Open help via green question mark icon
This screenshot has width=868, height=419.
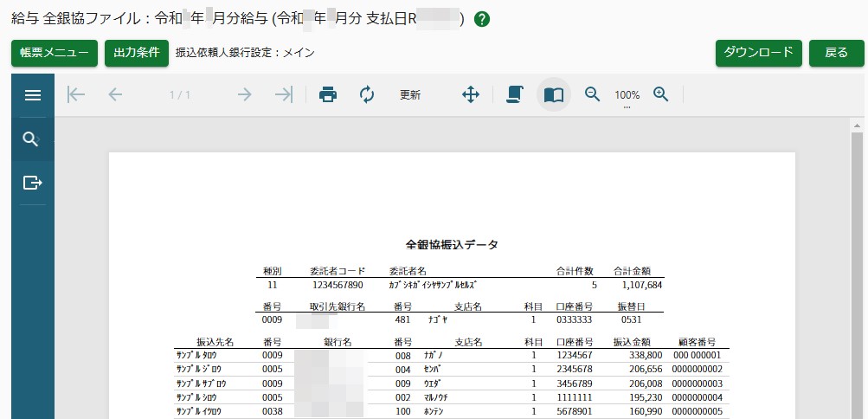(482, 20)
